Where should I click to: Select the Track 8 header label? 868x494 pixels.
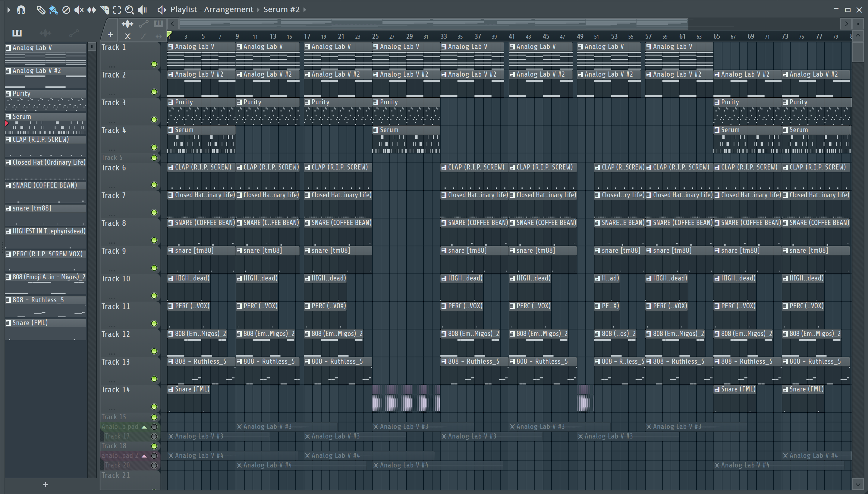click(x=114, y=223)
